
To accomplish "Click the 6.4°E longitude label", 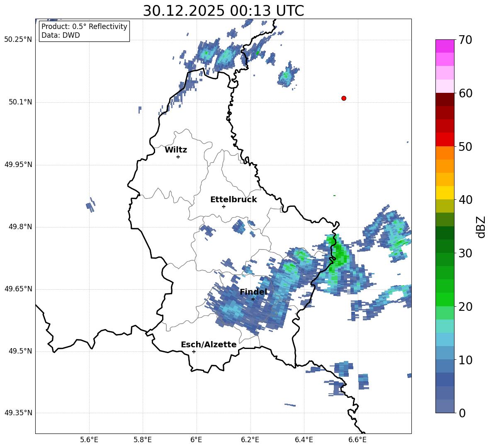I will tap(304, 440).
